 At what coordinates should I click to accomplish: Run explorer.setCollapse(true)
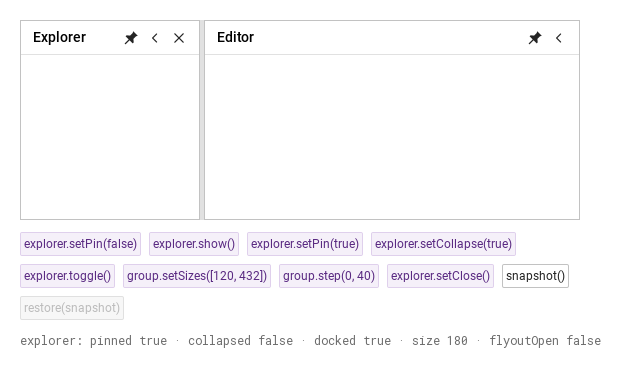click(x=444, y=244)
